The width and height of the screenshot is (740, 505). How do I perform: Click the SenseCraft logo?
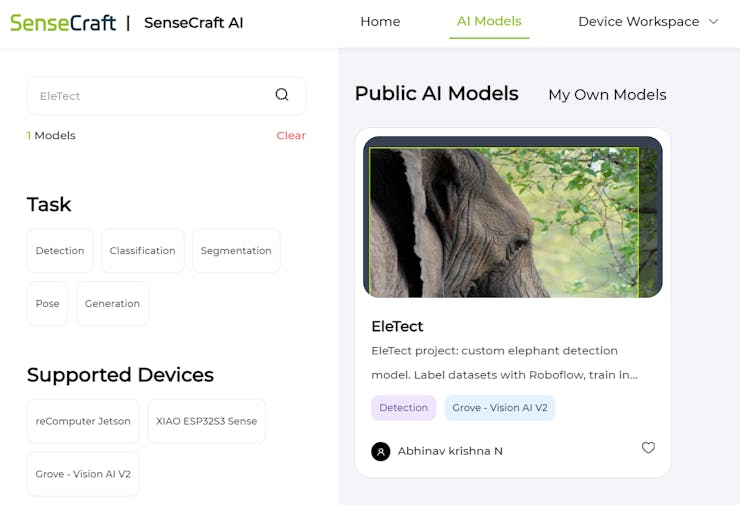(x=63, y=22)
